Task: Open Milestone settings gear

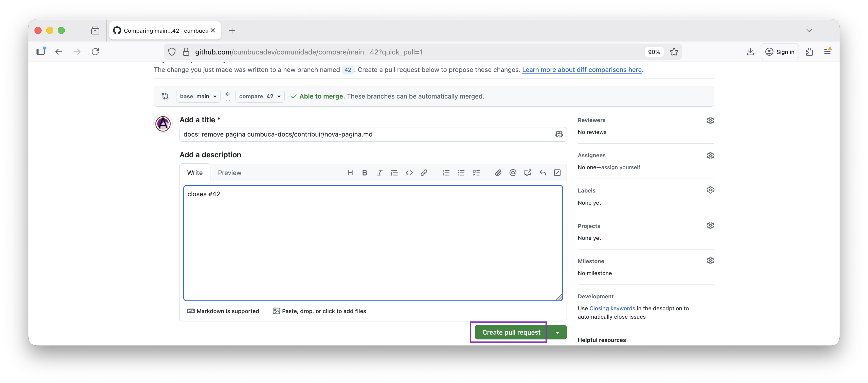Action: pyautogui.click(x=710, y=260)
